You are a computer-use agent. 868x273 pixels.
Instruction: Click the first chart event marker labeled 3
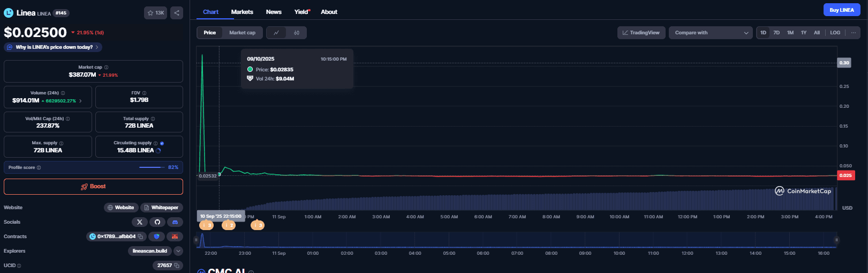point(206,225)
